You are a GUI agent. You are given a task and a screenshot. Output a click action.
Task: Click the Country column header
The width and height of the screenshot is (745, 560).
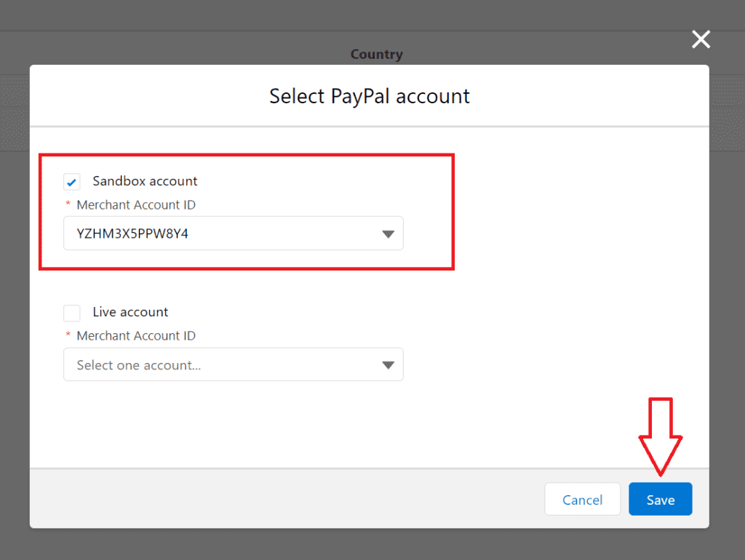(x=376, y=54)
